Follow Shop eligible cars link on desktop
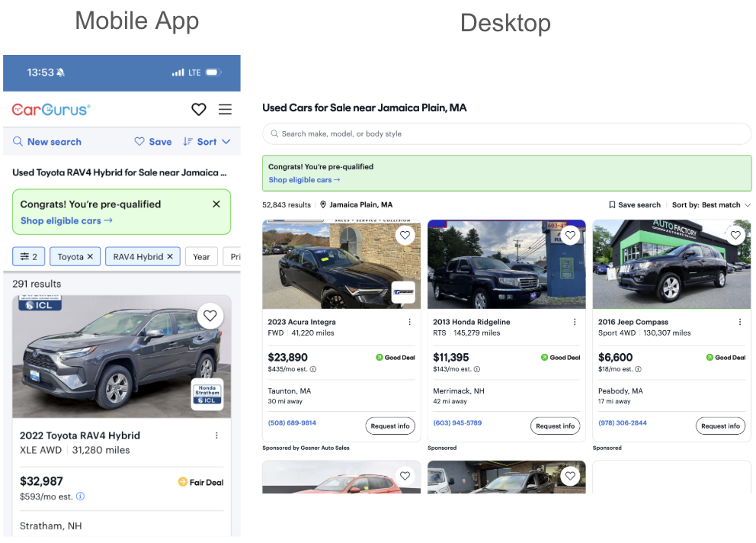Viewport: 756px width, 543px height. point(304,179)
